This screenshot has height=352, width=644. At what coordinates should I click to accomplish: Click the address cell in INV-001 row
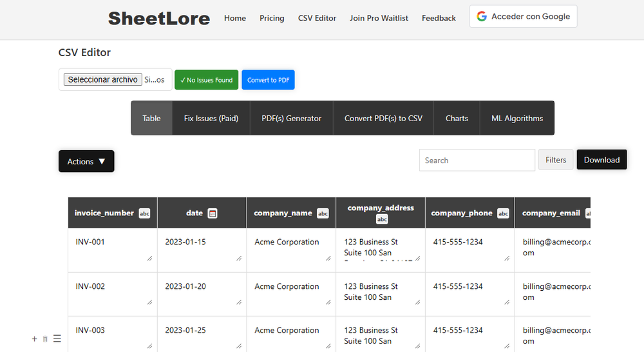click(x=381, y=250)
